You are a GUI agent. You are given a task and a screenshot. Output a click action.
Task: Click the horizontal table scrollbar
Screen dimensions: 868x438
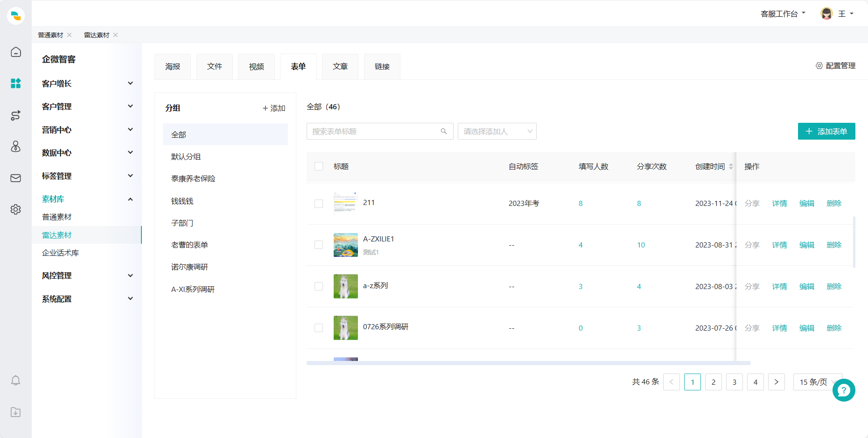pos(529,363)
